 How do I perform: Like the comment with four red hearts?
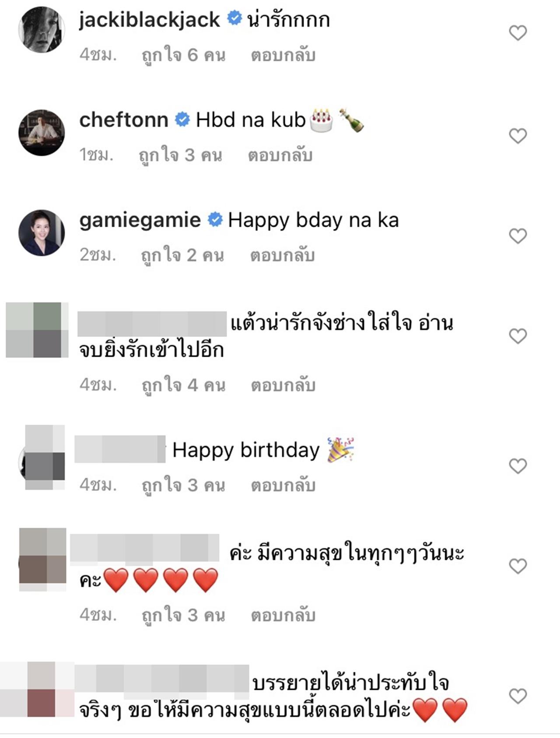click(x=518, y=566)
